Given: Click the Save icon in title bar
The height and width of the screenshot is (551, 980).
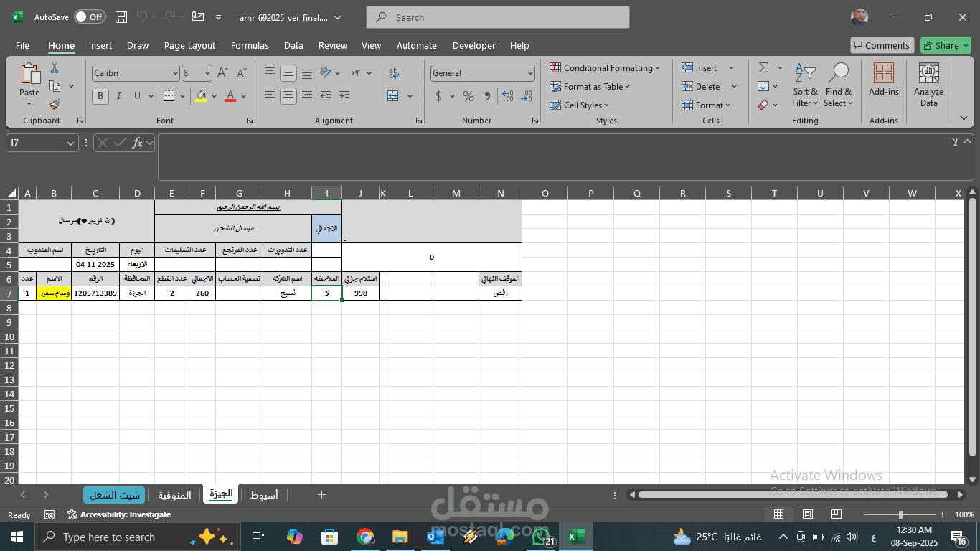Looking at the screenshot, I should coord(121,17).
